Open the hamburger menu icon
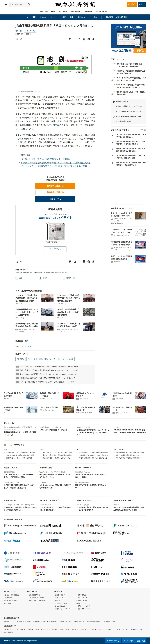This screenshot has width=150, height=644. pyautogui.click(x=6, y=4)
